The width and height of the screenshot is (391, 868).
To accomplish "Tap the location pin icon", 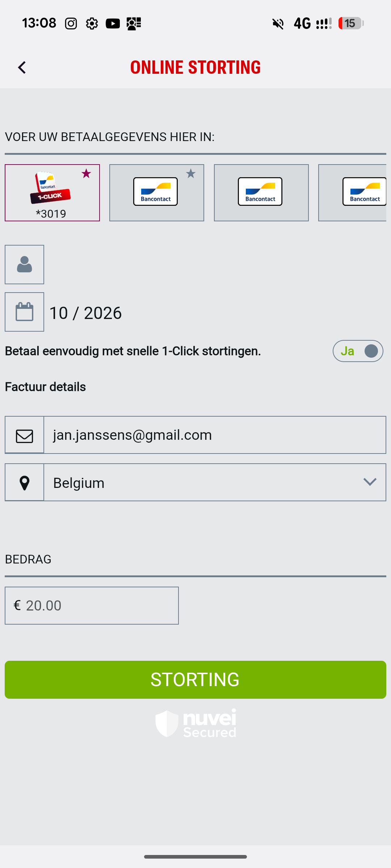I will [24, 483].
